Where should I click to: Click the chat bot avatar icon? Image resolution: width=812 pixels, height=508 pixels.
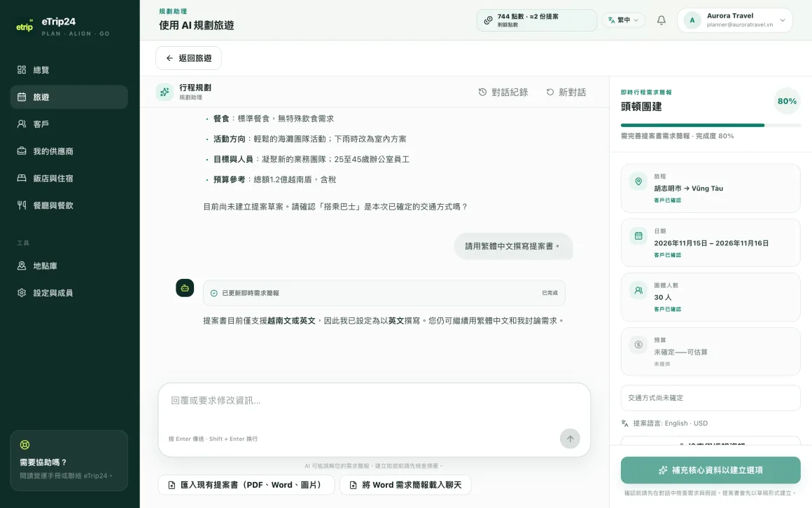pos(185,288)
